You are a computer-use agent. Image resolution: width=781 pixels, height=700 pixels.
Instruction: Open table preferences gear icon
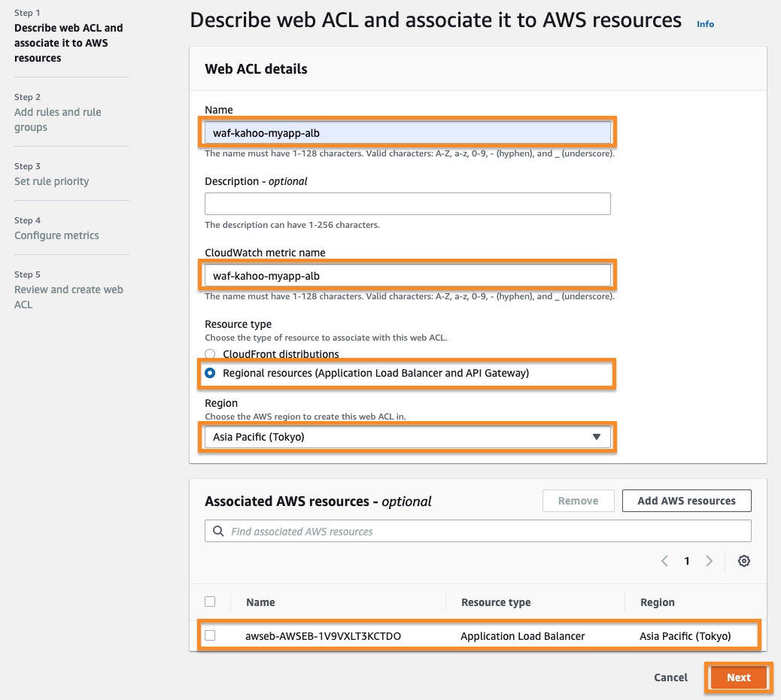coord(743,561)
